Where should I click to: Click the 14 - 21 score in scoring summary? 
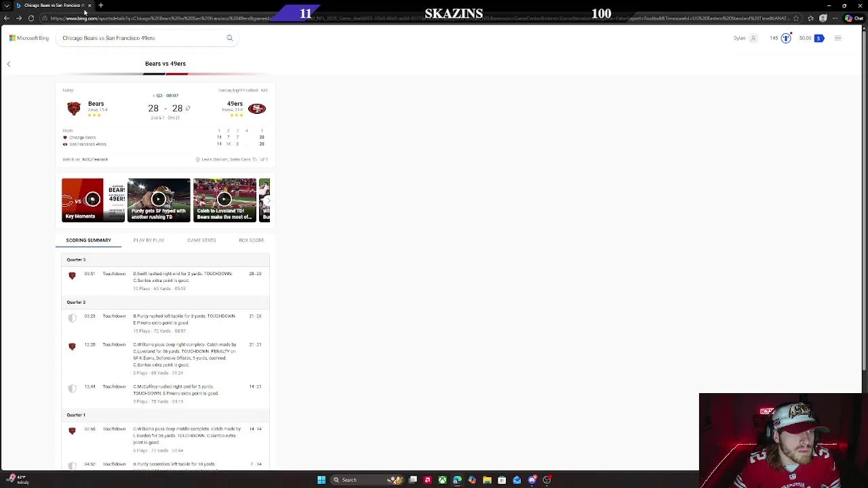pyautogui.click(x=255, y=387)
